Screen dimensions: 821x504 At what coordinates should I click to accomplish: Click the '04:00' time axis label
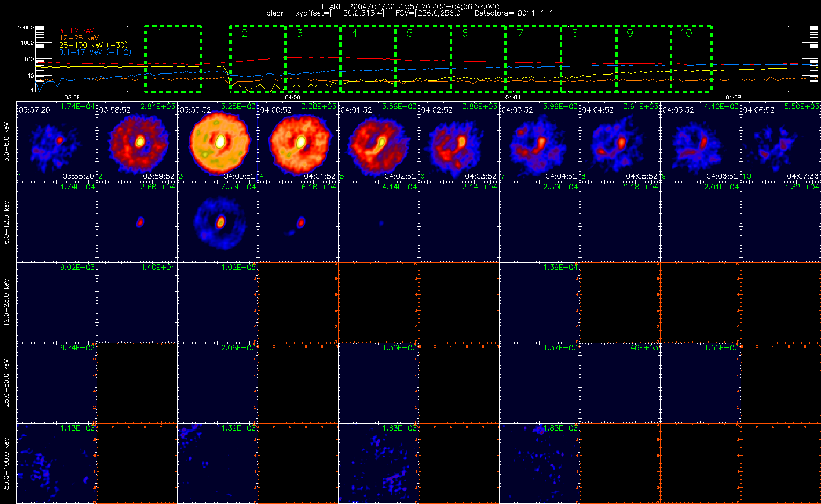click(x=292, y=97)
